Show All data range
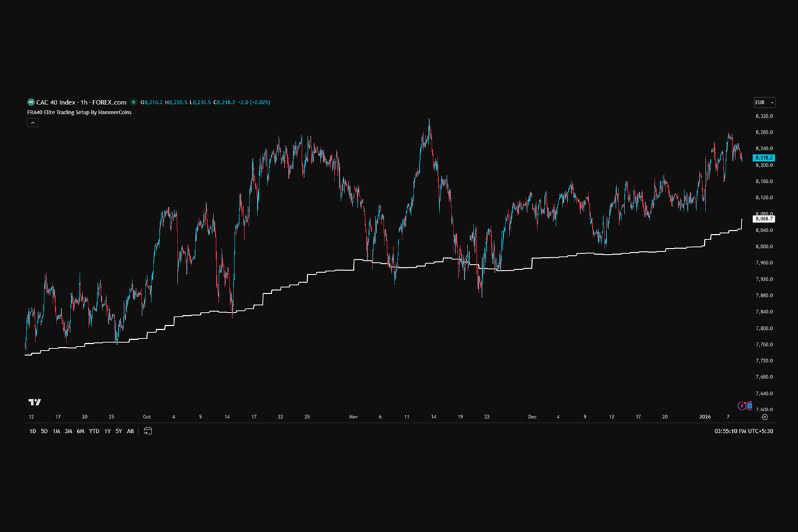Screen dimensions: 798x532 130,431
